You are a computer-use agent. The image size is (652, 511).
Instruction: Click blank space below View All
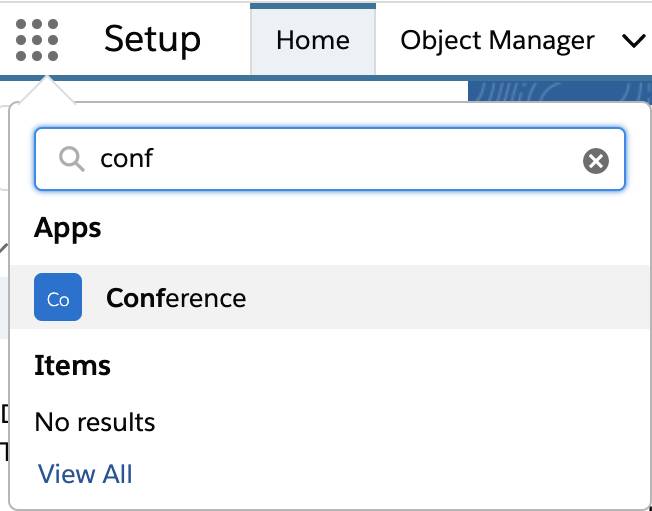[x=328, y=498]
